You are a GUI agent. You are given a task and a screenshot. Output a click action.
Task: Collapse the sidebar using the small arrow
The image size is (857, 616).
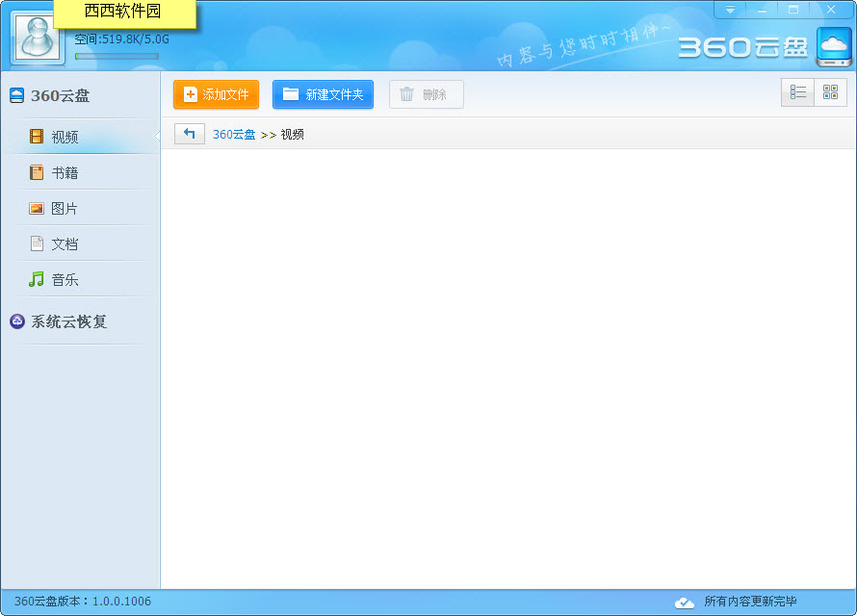157,137
